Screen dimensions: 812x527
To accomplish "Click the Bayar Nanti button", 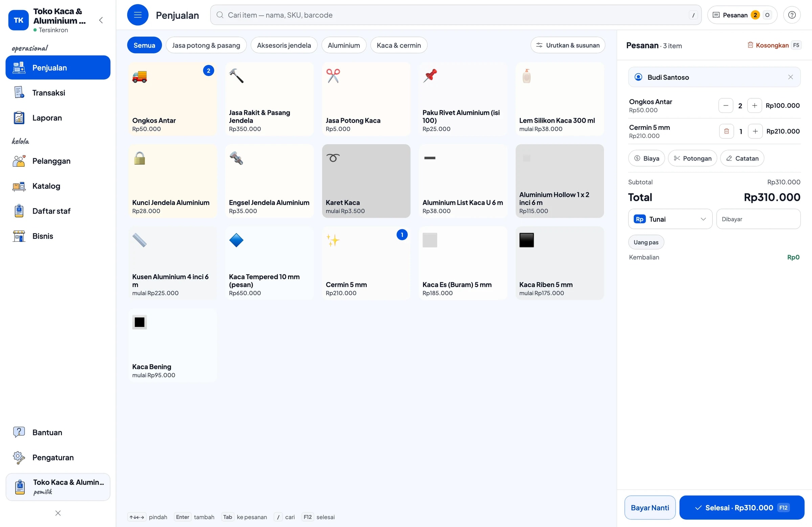I will point(649,507).
